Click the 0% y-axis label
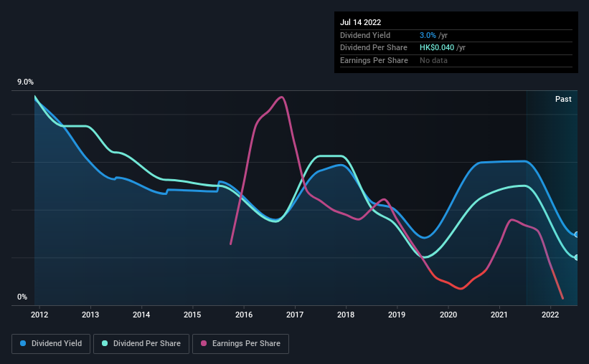Image resolution: width=589 pixels, height=364 pixels. tap(22, 297)
